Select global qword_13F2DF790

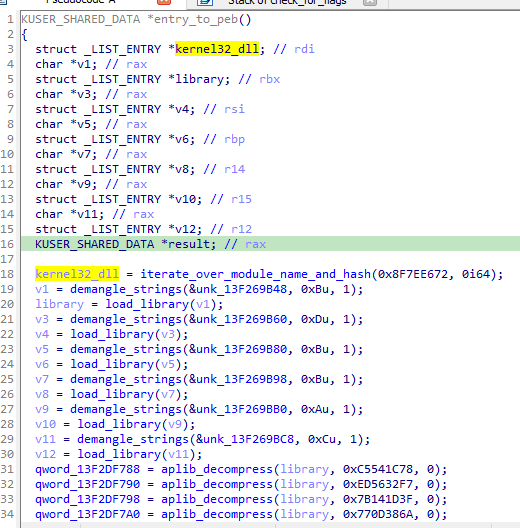coord(87,484)
